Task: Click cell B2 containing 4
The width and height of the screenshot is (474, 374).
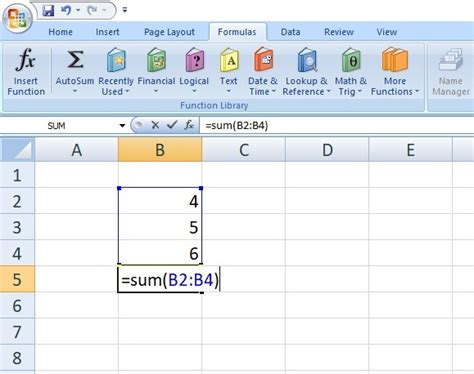Action: pos(160,201)
